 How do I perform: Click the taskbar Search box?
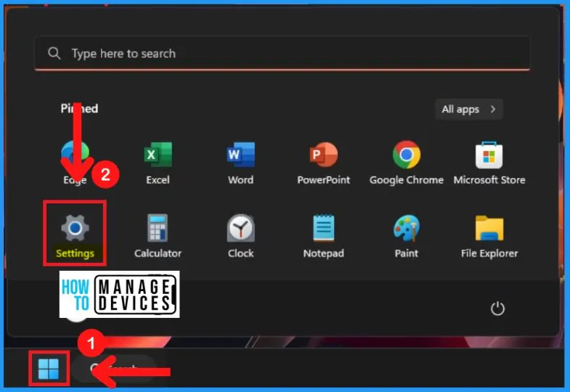click(x=114, y=369)
